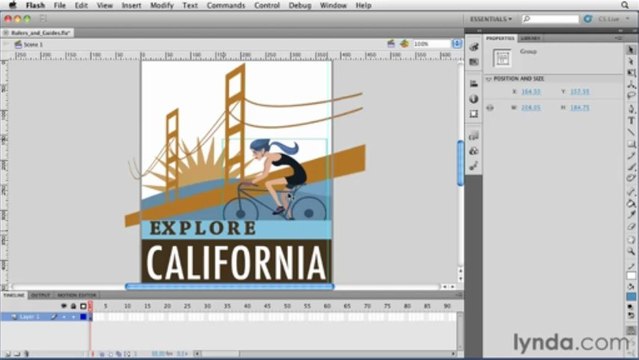Open the collapsed Align panel icon
The height and width of the screenshot is (360, 639).
(x=474, y=84)
